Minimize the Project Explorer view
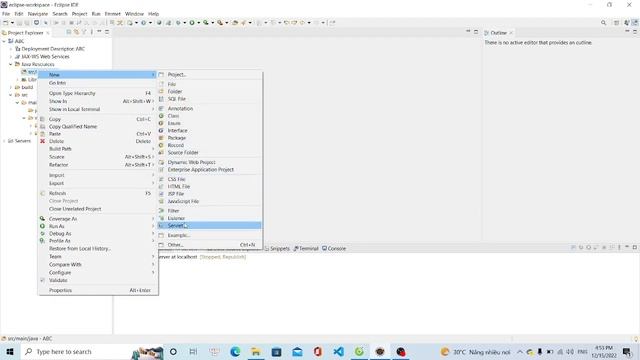Image resolution: width=640 pixels, height=360 pixels. click(x=99, y=32)
